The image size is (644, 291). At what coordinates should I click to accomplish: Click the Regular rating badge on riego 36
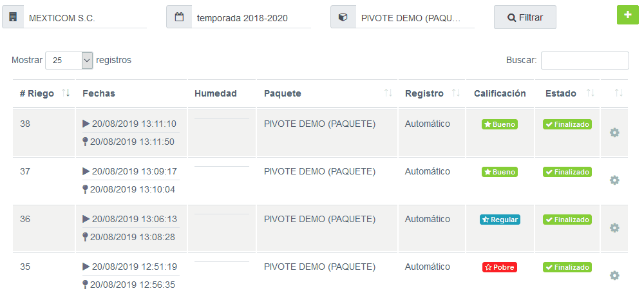(x=500, y=220)
